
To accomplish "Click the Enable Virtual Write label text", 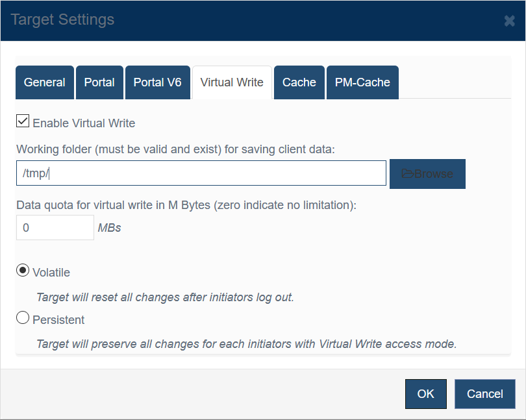I will click(x=84, y=123).
